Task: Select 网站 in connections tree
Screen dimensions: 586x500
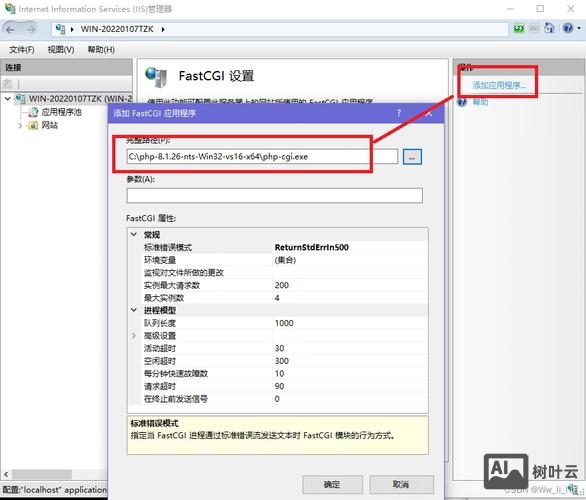Action: [49, 125]
